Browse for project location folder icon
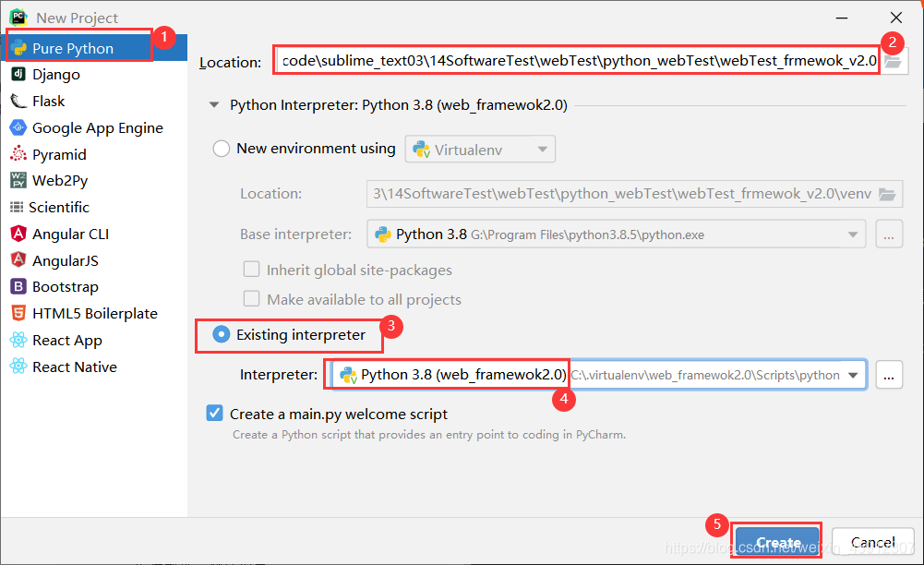This screenshot has height=565, width=924. coord(893,61)
